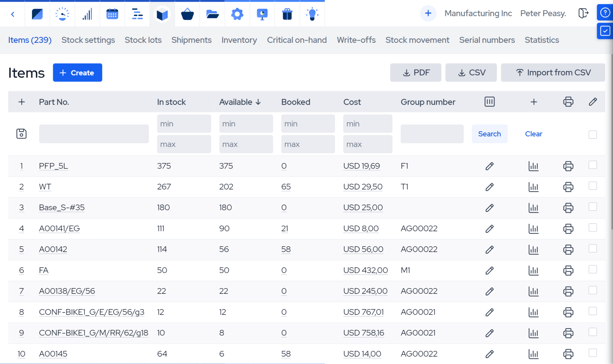
Task: Open the Critical on-hand tab
Action: (297, 40)
